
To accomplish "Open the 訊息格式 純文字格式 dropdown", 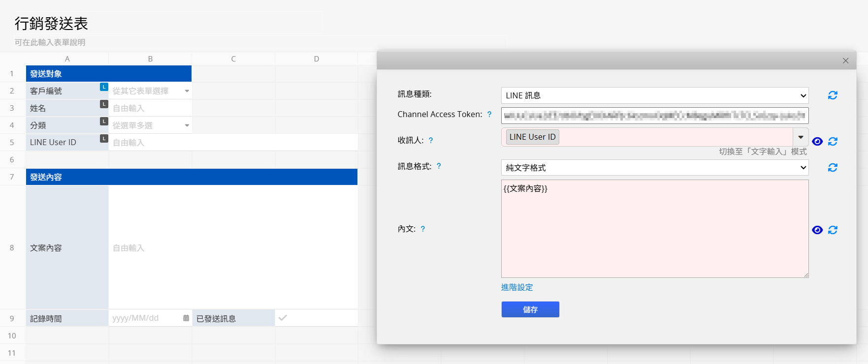I will [x=654, y=168].
